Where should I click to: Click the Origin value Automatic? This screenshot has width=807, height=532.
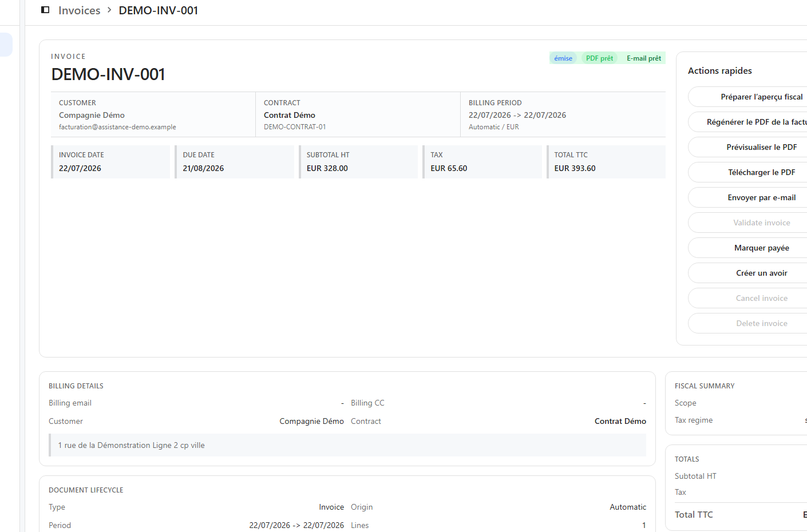[628, 507]
